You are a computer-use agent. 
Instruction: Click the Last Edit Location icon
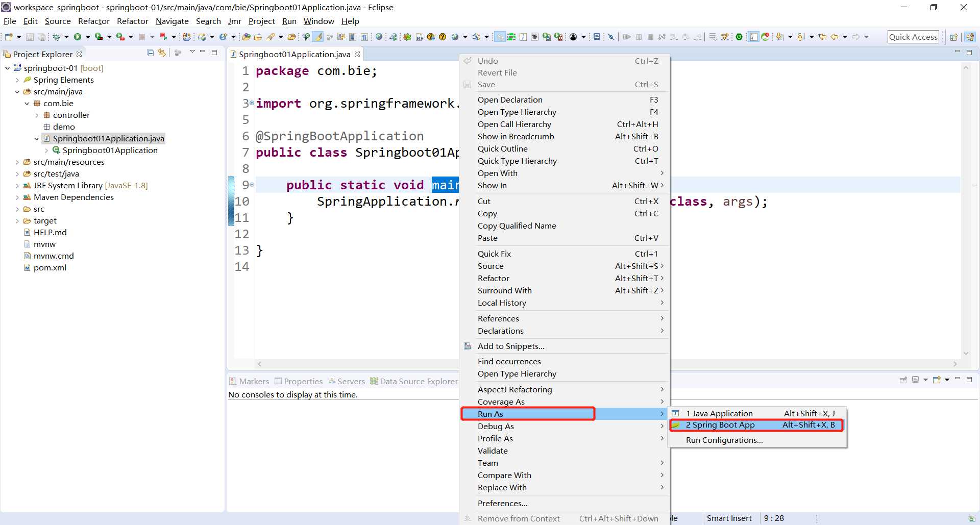pyautogui.click(x=822, y=37)
